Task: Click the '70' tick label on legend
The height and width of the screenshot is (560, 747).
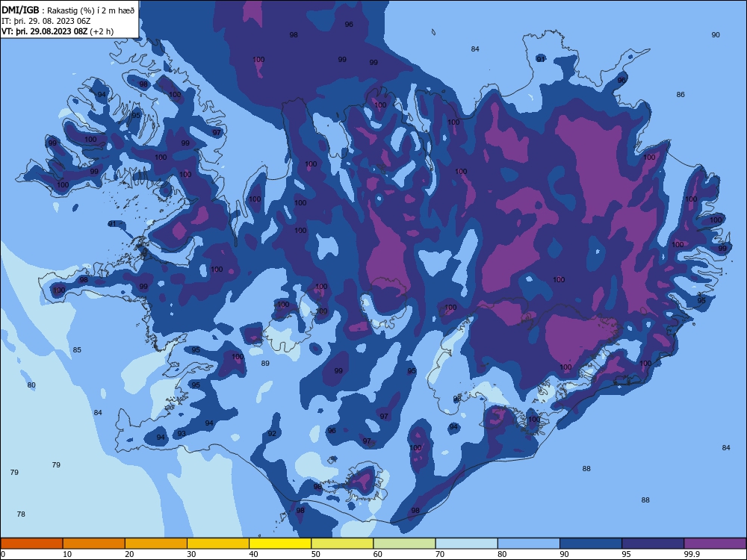Action: (x=440, y=554)
